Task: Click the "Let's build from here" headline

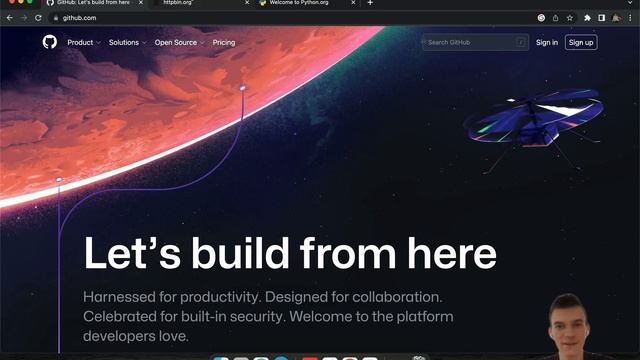Action: [x=290, y=253]
